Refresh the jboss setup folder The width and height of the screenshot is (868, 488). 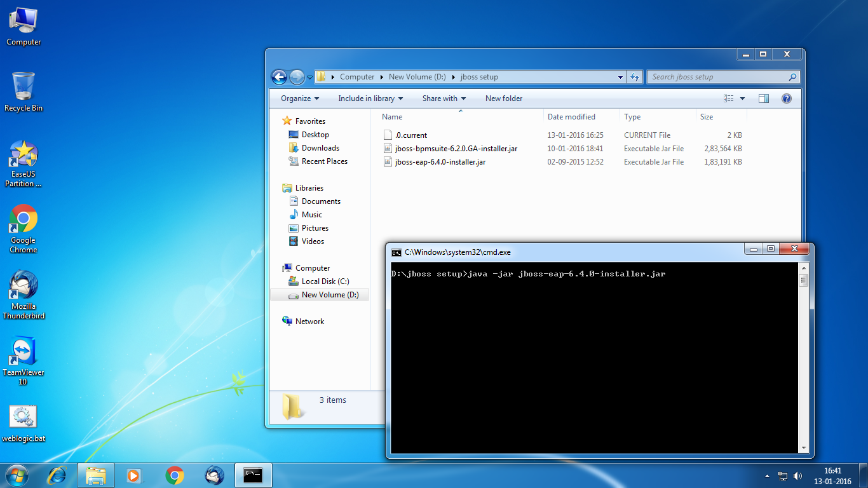[x=634, y=77]
